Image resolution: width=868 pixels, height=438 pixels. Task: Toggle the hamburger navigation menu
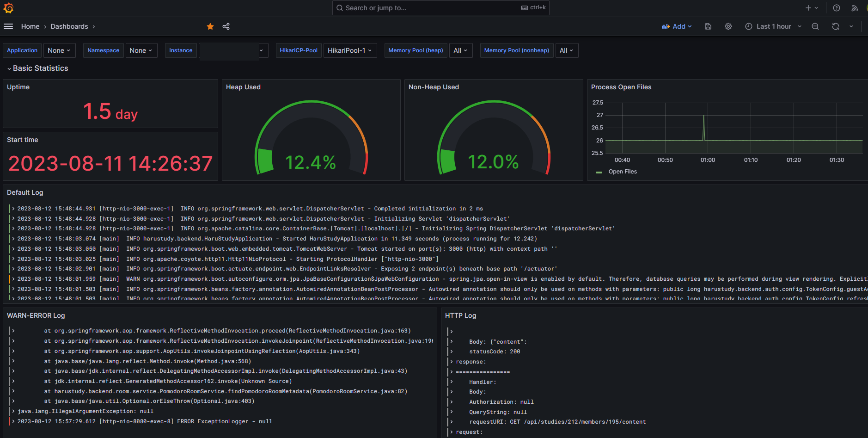click(x=8, y=26)
